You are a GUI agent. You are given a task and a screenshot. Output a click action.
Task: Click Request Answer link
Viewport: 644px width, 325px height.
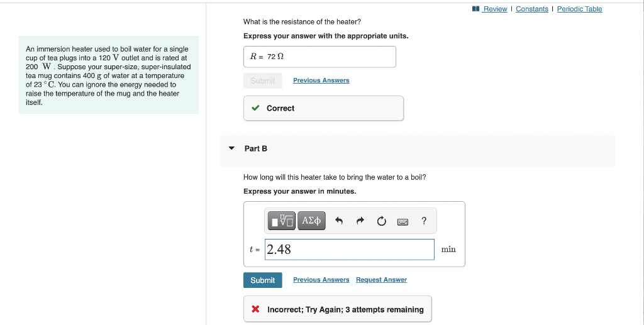[381, 280]
